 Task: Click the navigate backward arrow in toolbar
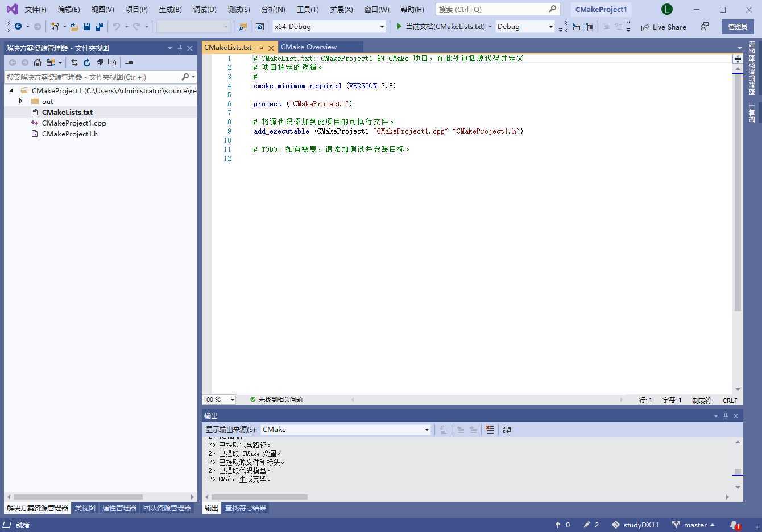pos(18,27)
